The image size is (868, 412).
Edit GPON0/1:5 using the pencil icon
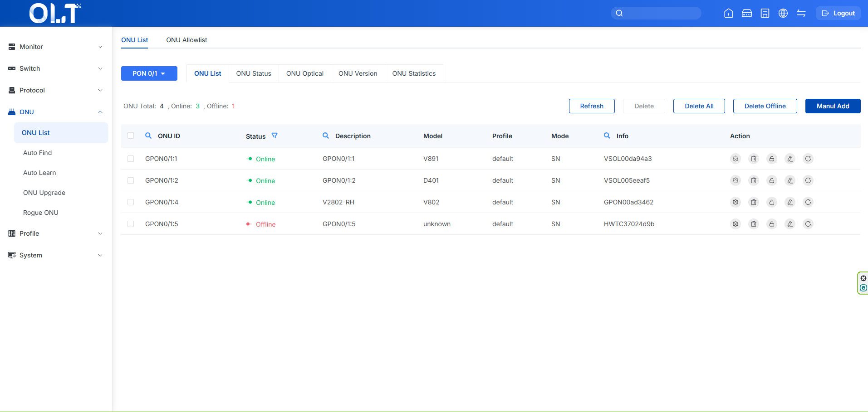tap(790, 224)
